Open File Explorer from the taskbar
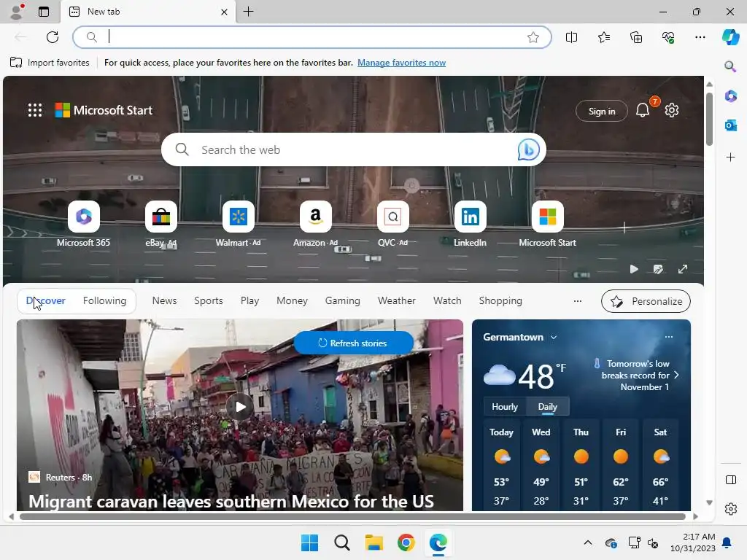747x560 pixels. 374,542
